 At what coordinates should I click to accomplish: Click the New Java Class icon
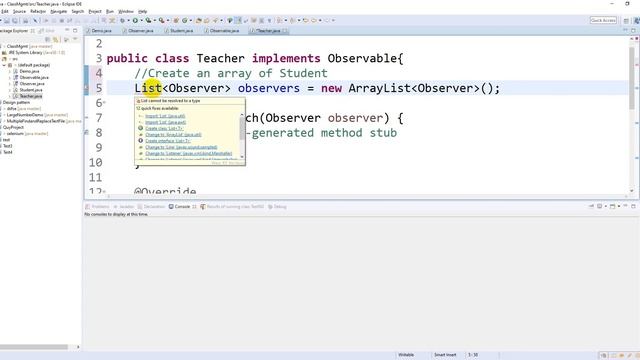coord(185,20)
